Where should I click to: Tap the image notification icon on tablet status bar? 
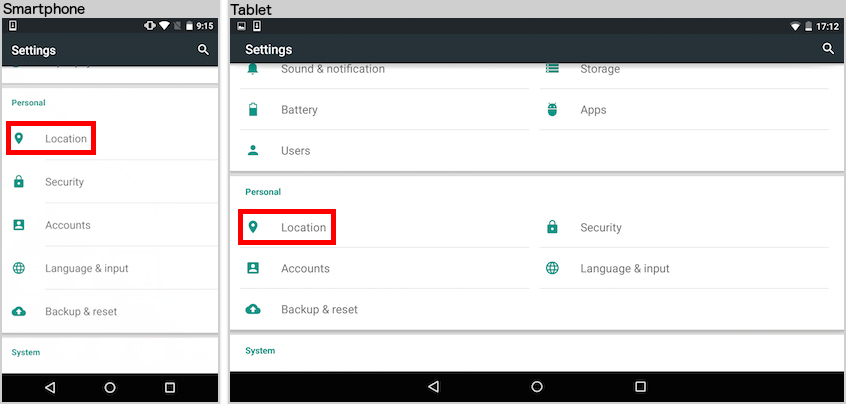click(242, 25)
